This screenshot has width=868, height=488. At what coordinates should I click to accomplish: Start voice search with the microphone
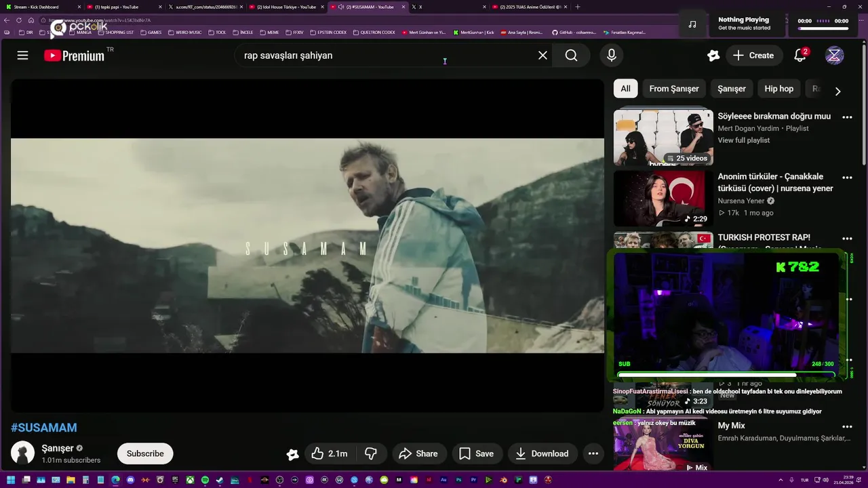(612, 56)
